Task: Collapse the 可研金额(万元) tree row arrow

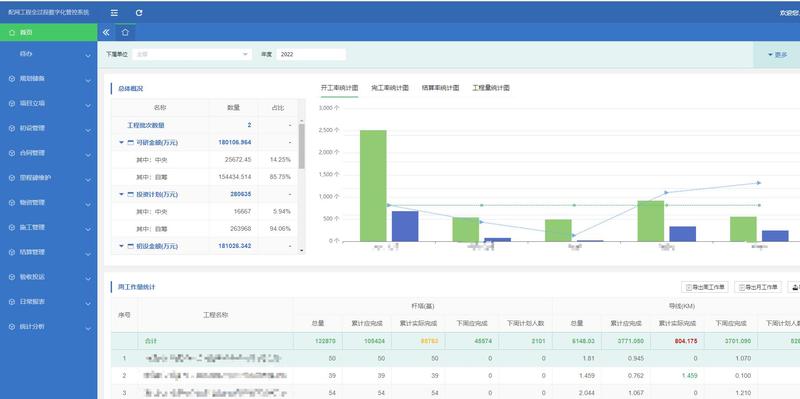Action: click(121, 143)
